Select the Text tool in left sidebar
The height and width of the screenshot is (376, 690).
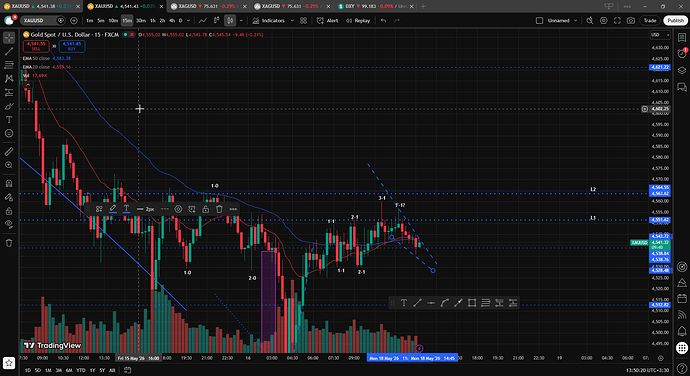(x=9, y=120)
